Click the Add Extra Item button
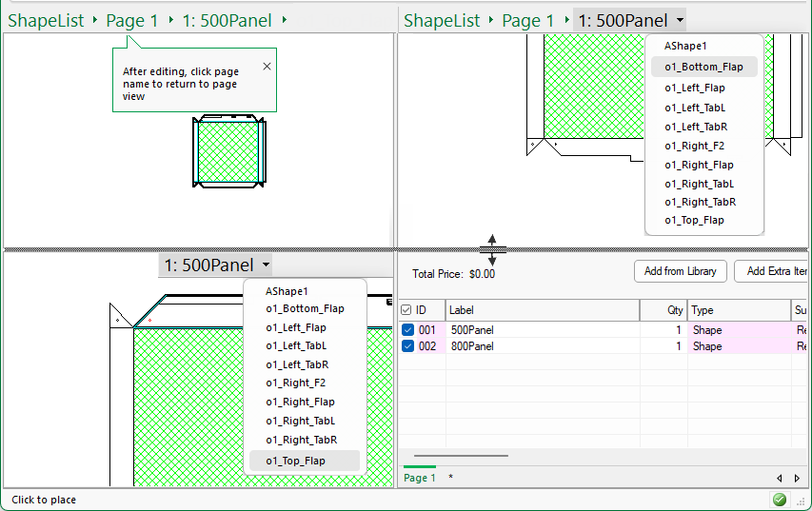The width and height of the screenshot is (812, 511). pyautogui.click(x=774, y=271)
